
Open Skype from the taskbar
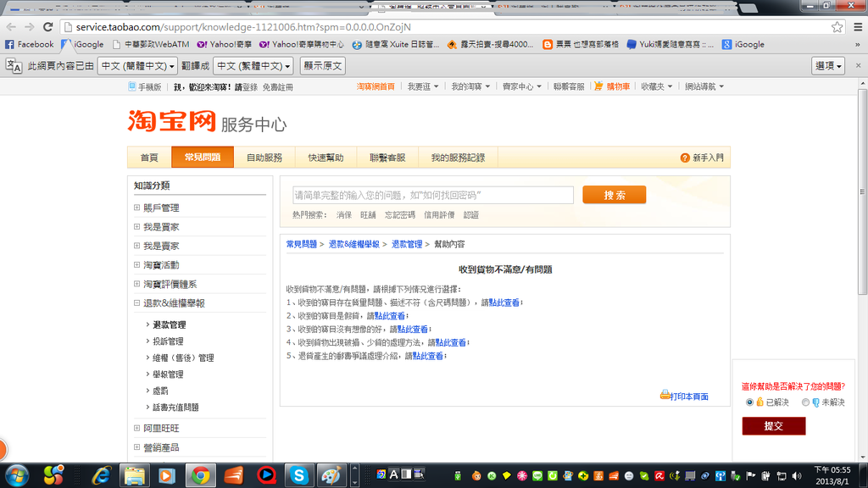[299, 476]
